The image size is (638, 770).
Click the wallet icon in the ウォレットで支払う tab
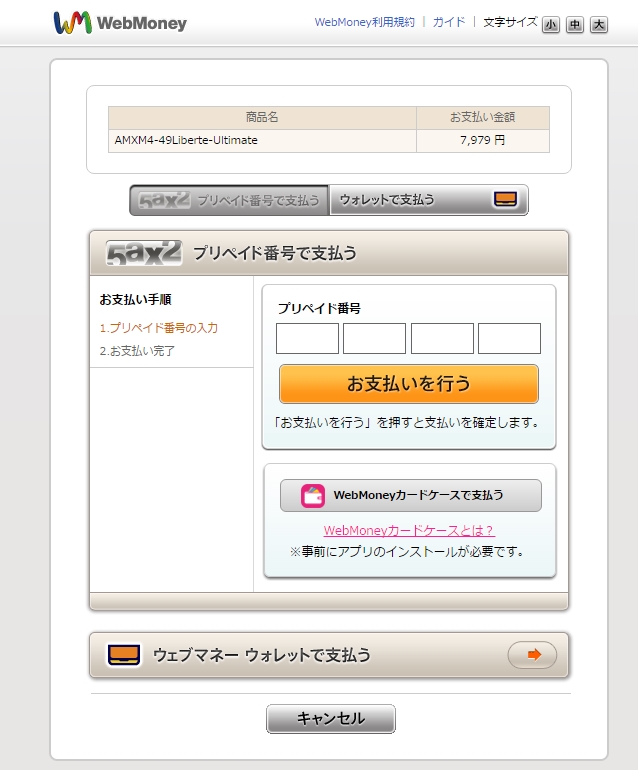click(x=505, y=199)
